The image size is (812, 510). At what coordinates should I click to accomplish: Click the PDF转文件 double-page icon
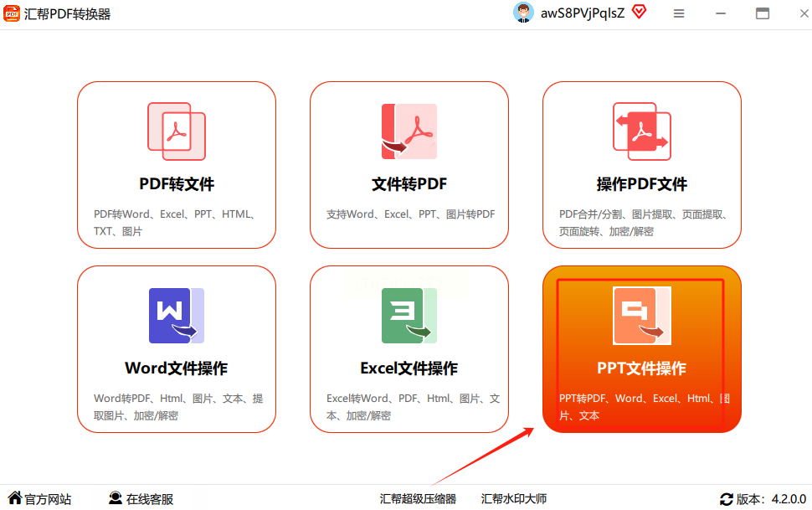coord(177,131)
